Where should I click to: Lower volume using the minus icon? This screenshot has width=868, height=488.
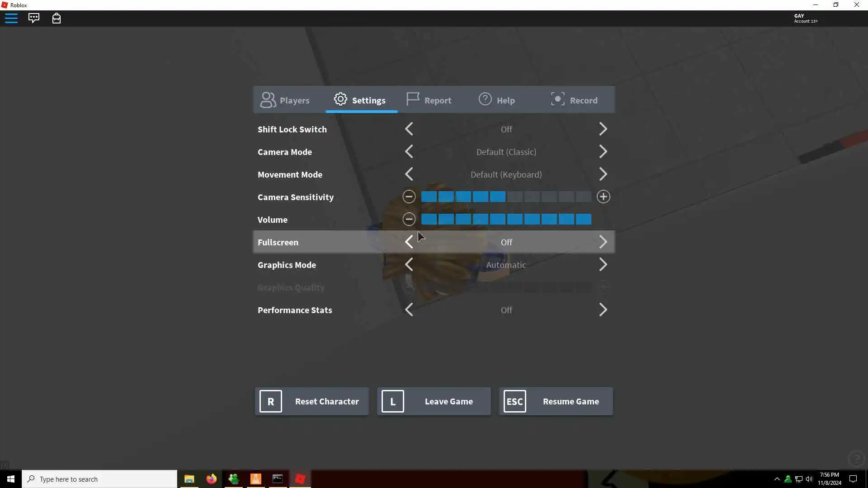point(409,219)
